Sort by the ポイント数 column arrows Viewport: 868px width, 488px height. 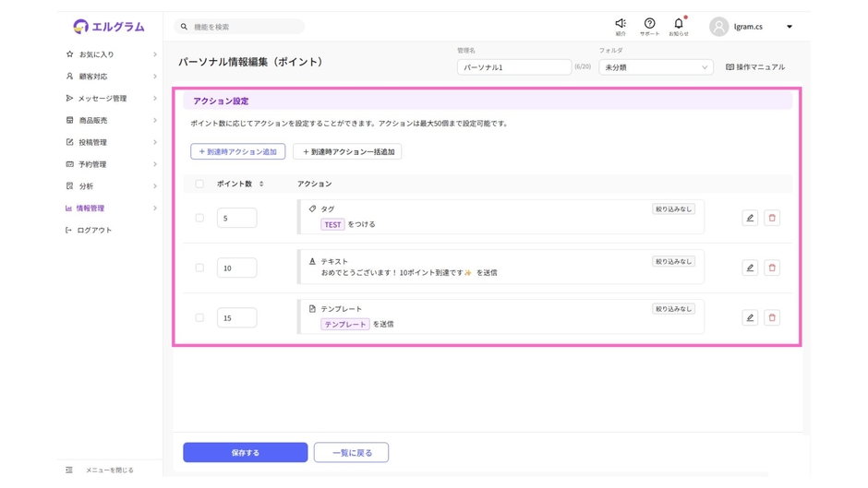click(261, 184)
